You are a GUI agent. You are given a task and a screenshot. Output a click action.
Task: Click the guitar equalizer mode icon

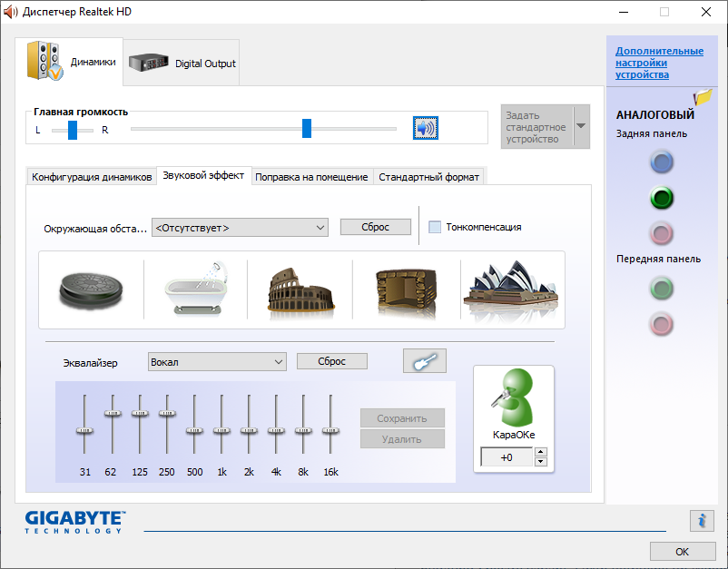[x=424, y=360]
